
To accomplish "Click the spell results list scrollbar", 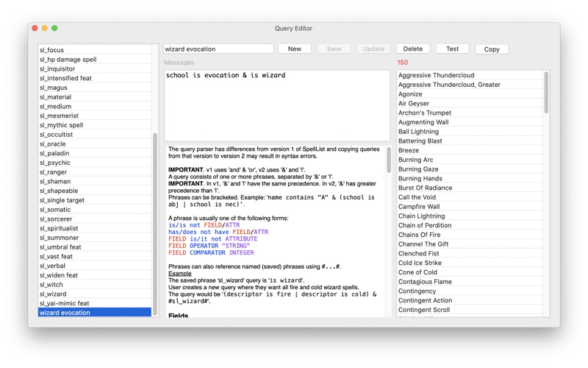I will point(546,93).
